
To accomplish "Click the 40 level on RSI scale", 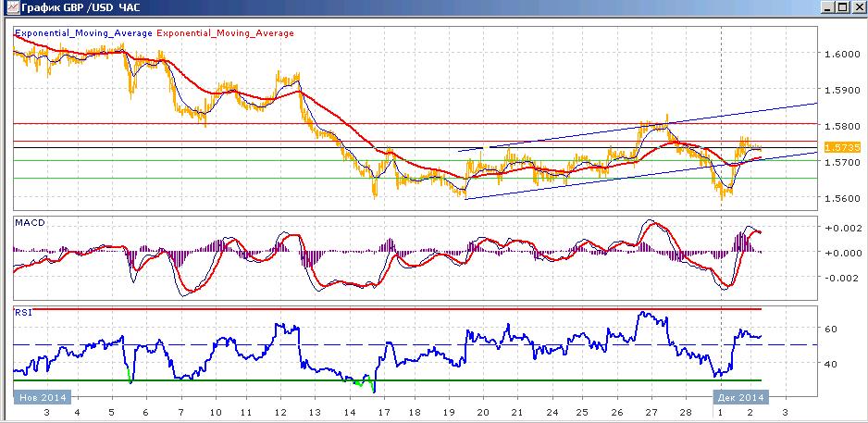I will click(832, 364).
